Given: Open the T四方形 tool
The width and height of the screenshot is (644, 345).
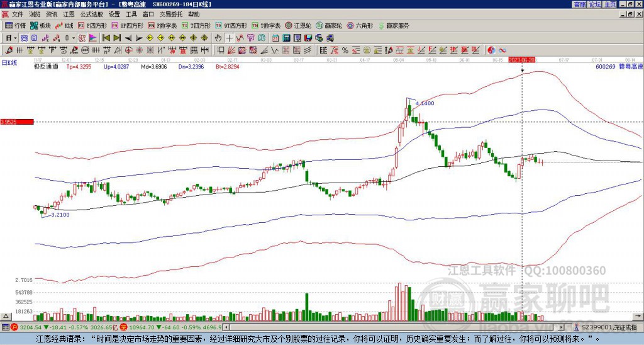Looking at the screenshot, I should tap(196, 25).
